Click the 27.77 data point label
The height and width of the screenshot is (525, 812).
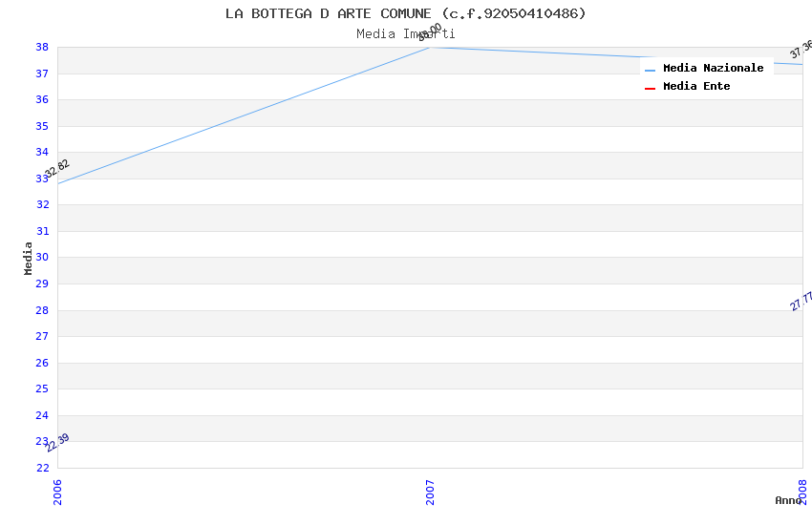[x=801, y=301]
